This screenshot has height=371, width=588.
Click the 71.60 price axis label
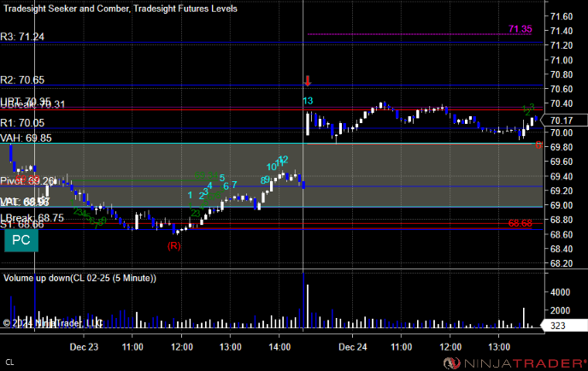pos(562,16)
